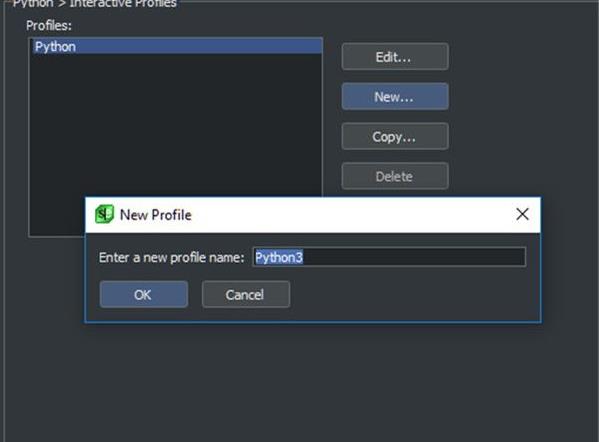The width and height of the screenshot is (599, 442).
Task: Click the highlighted Python3 text
Action: pyautogui.click(x=279, y=257)
